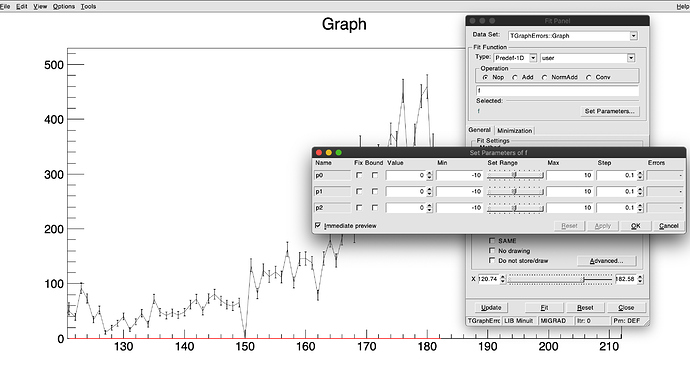Click OK in Set Parameters dialog
The height and width of the screenshot is (372, 690).
[x=635, y=226]
